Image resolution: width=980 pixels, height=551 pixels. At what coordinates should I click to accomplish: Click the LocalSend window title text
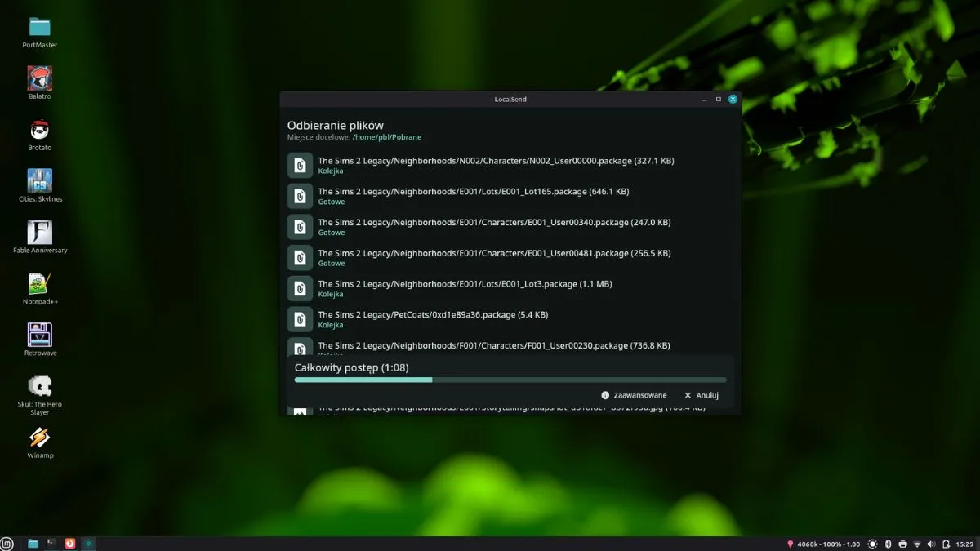510,99
